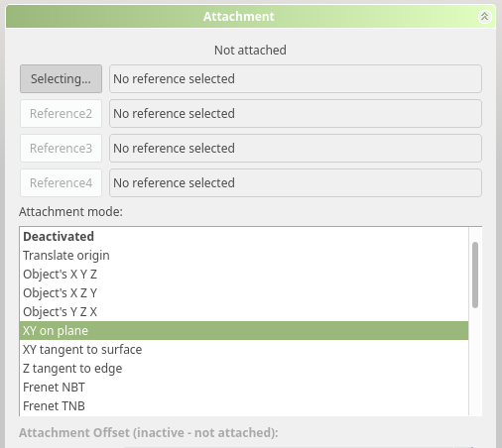Click the attachment mode list scrollbar

(x=475, y=275)
